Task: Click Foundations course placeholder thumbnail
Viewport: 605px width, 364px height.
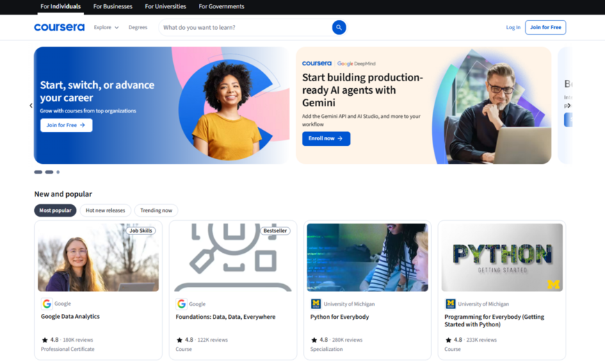Action: (233, 257)
